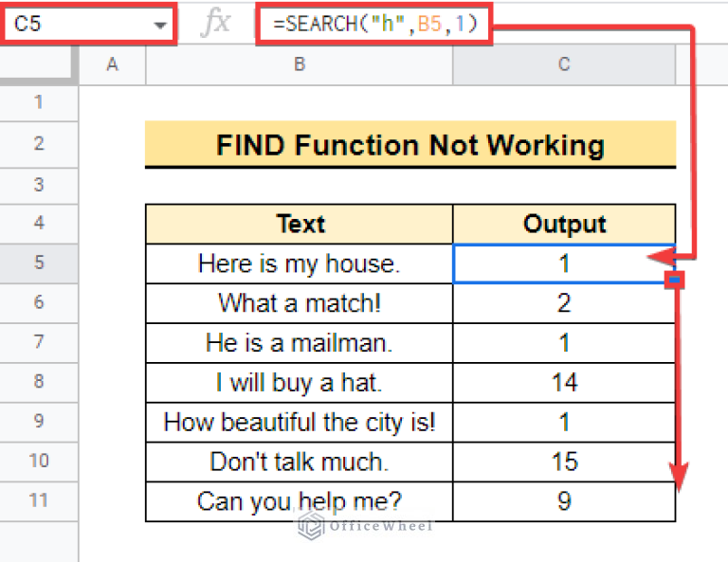Image resolution: width=728 pixels, height=562 pixels.
Task: Select row 5 header
Action: [x=39, y=263]
